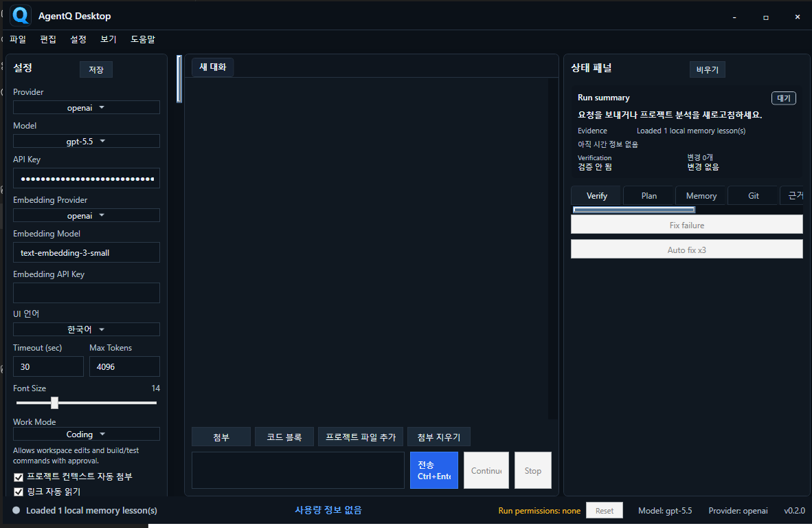812x528 pixels.
Task: Click the Fix failure button
Action: [687, 225]
